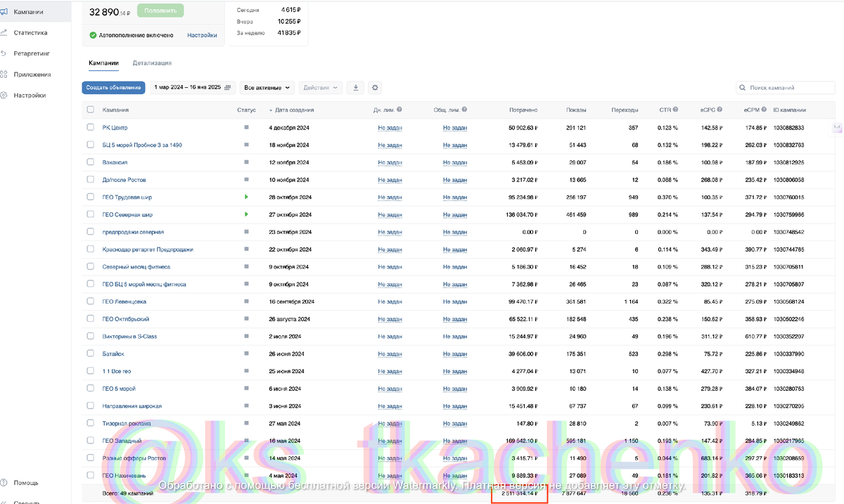
Task: Click the stopped status icon of ГЕО Левенцовка
Action: pyautogui.click(x=247, y=301)
